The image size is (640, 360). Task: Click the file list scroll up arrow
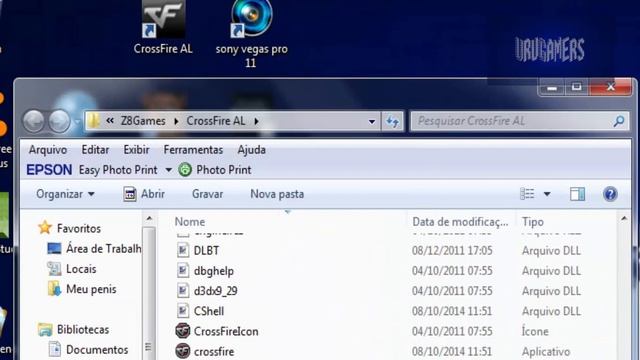(x=624, y=219)
